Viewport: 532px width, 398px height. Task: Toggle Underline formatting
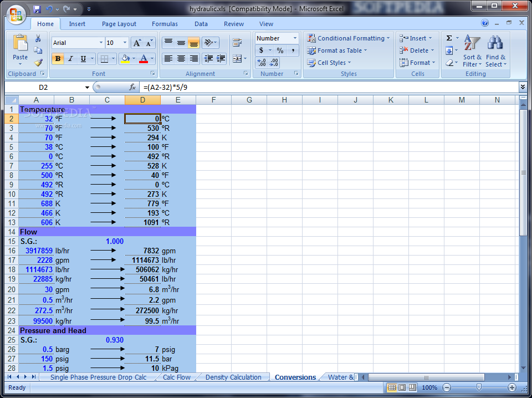[83, 59]
